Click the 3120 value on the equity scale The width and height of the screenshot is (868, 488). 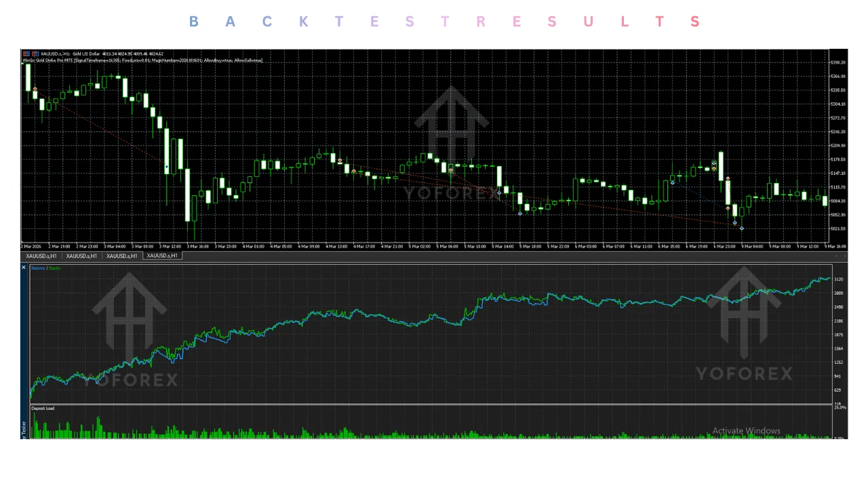pos(839,279)
